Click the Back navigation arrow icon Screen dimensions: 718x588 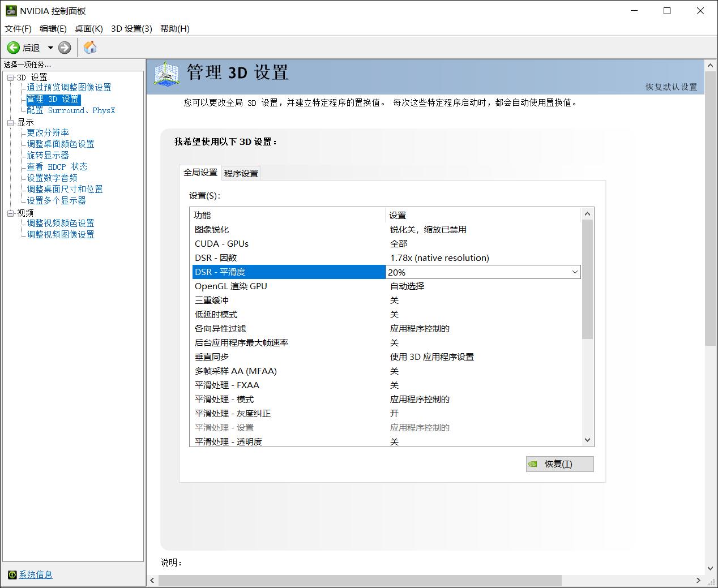[14, 48]
